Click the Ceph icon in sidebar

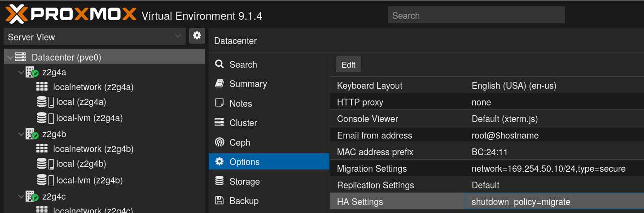(219, 143)
